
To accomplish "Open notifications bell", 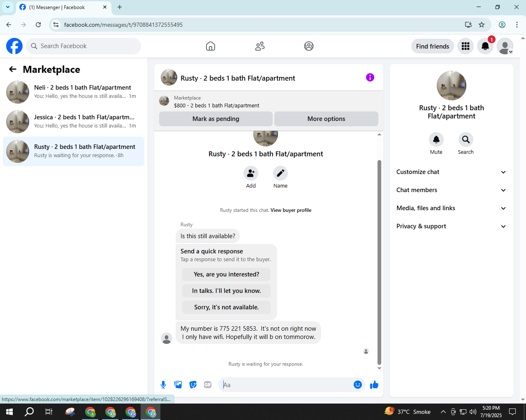I will pyautogui.click(x=485, y=46).
